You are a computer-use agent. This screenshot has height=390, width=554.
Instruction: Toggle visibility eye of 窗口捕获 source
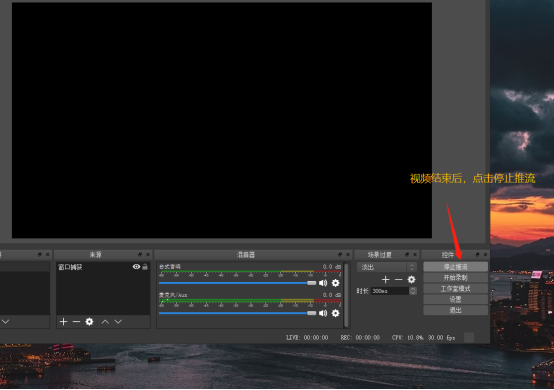click(136, 267)
